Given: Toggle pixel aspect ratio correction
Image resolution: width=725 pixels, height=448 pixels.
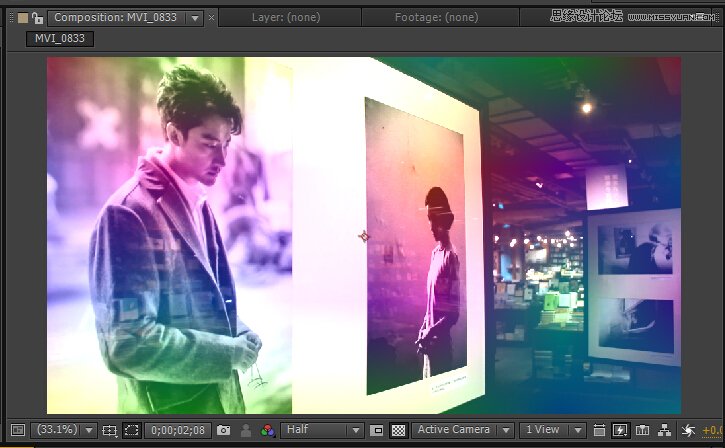Looking at the screenshot, I should pyautogui.click(x=599, y=430).
